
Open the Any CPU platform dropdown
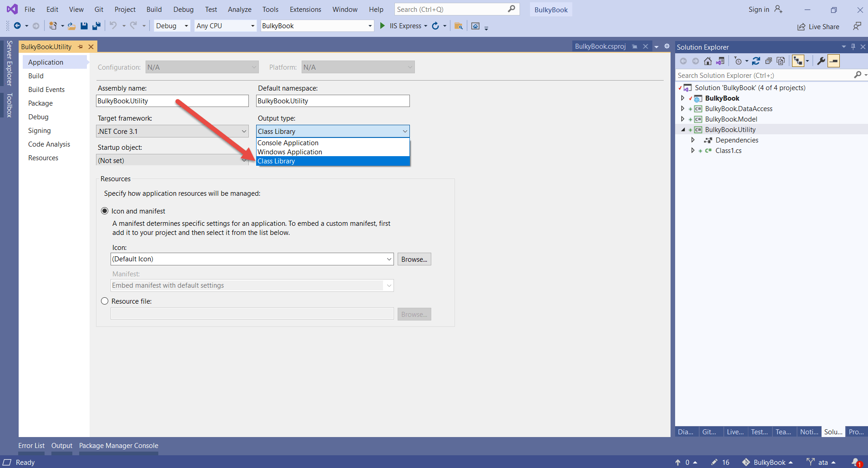[x=226, y=26]
